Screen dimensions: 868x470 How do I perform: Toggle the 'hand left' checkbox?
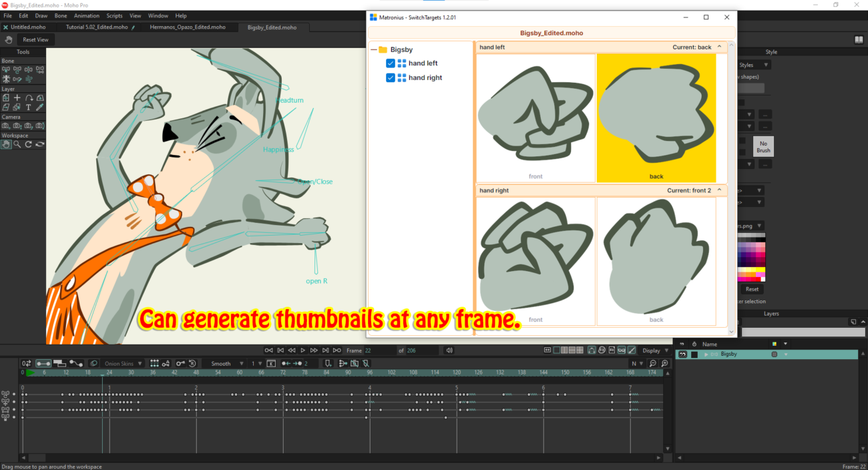(391, 63)
